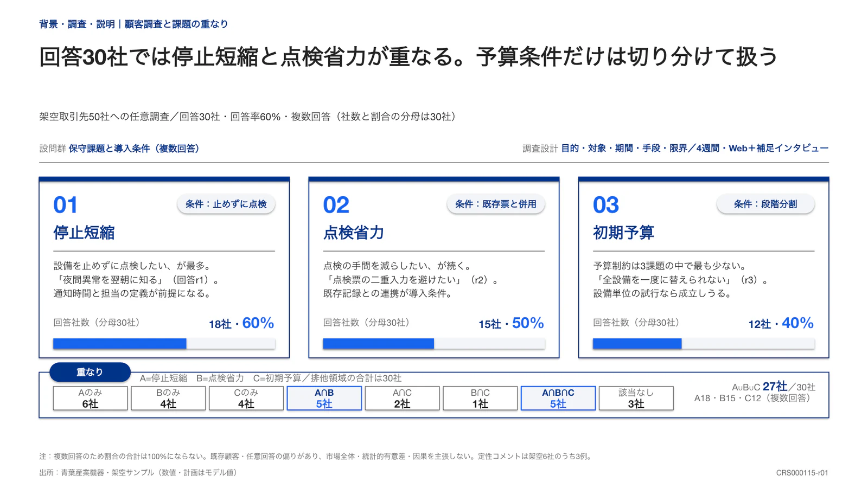Select the 'Bのみ 4社' box
The height and width of the screenshot is (488, 868).
click(x=168, y=398)
